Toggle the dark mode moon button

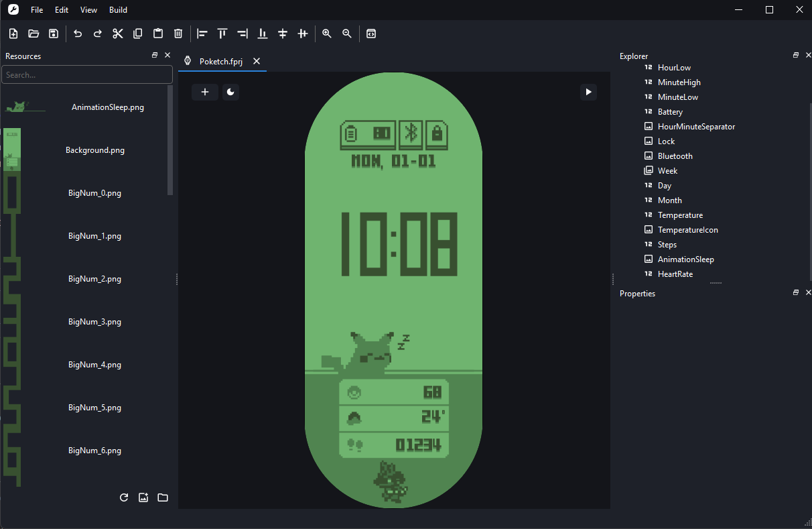tap(230, 92)
